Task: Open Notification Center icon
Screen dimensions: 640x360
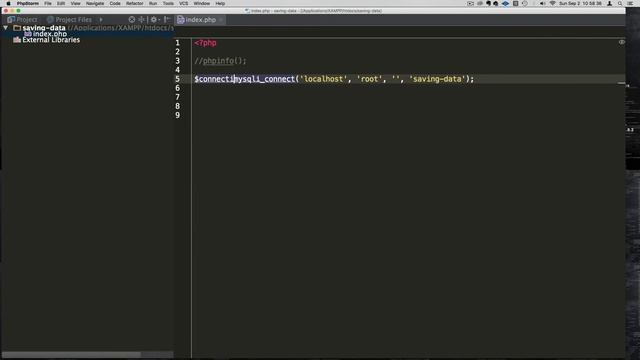Action: (x=630, y=3)
